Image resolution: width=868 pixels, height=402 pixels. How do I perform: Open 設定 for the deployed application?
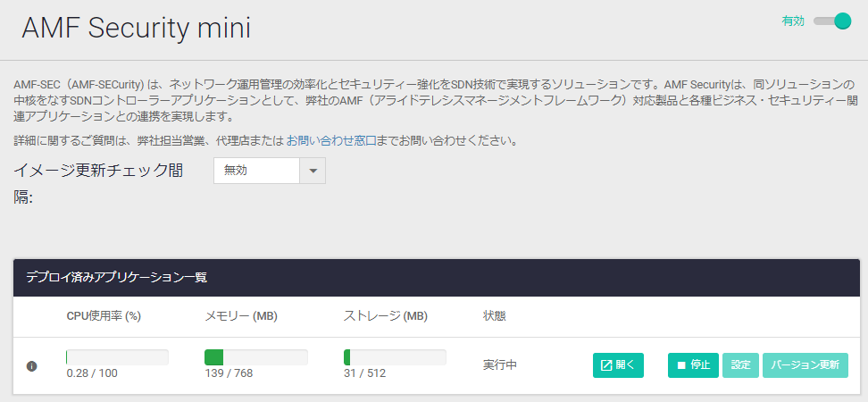(x=740, y=365)
